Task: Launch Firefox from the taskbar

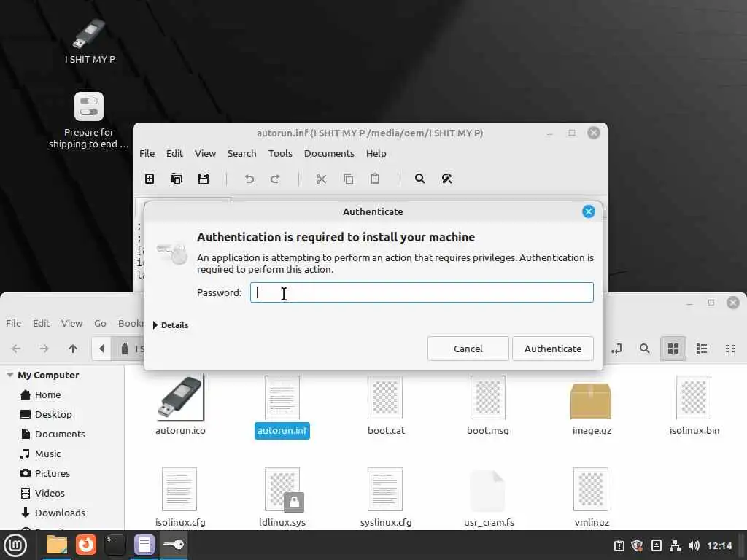Action: 86,545
